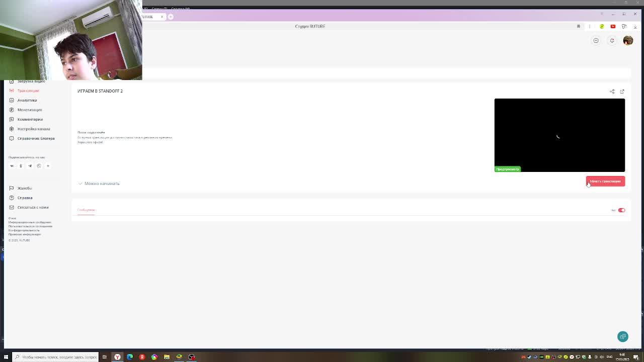The height and width of the screenshot is (362, 644).
Task: Click the Монетизация coin icon
Action: coord(12,110)
